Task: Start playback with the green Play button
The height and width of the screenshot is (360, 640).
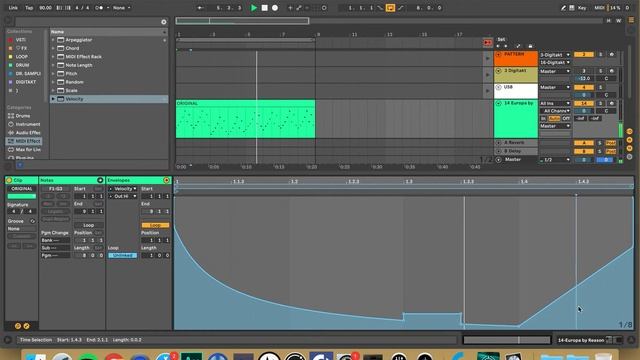Action: point(253,8)
